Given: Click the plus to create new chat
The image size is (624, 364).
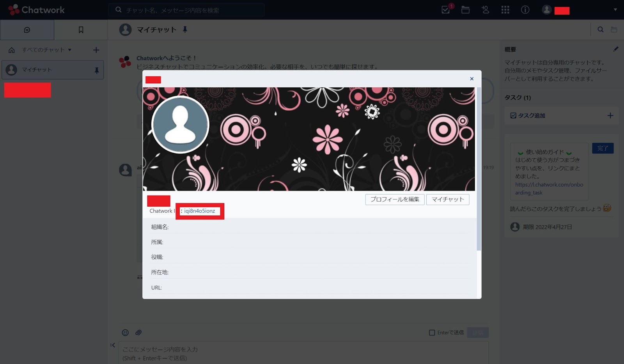Looking at the screenshot, I should (96, 50).
